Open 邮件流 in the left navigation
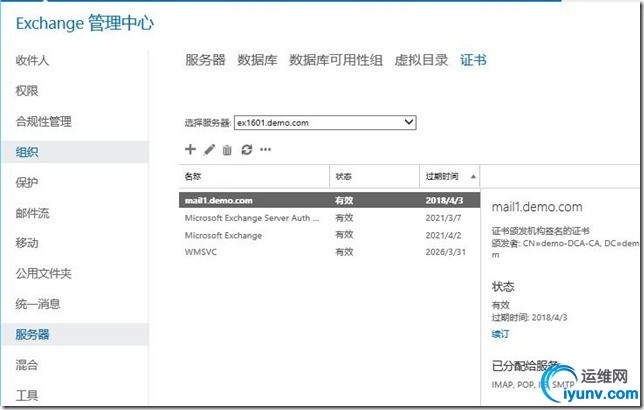This screenshot has width=644, height=410. point(33,213)
